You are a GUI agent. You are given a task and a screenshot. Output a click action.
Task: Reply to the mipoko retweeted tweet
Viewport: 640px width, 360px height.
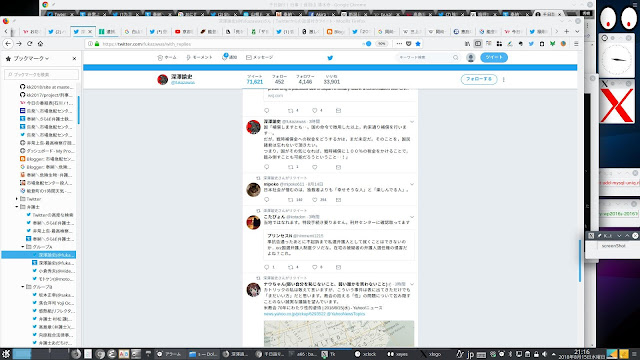[267, 200]
